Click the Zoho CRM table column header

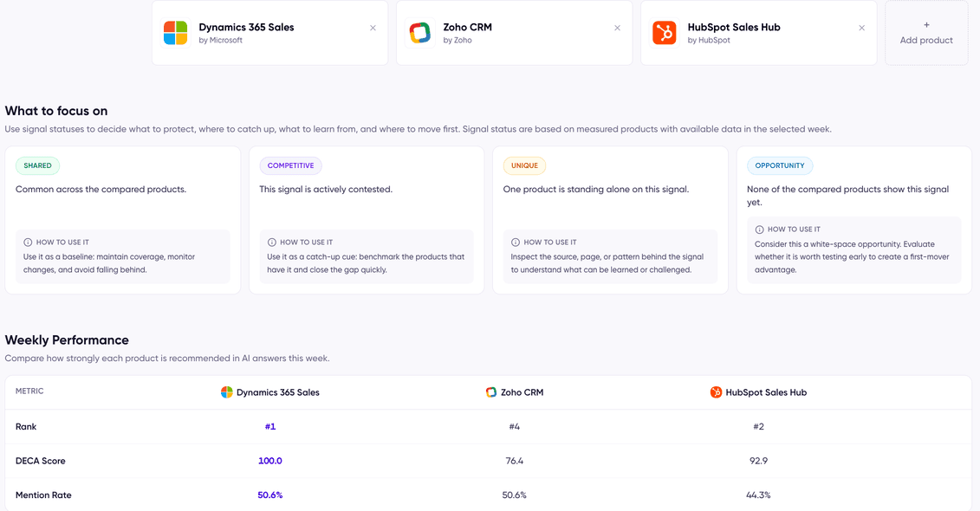pos(515,392)
